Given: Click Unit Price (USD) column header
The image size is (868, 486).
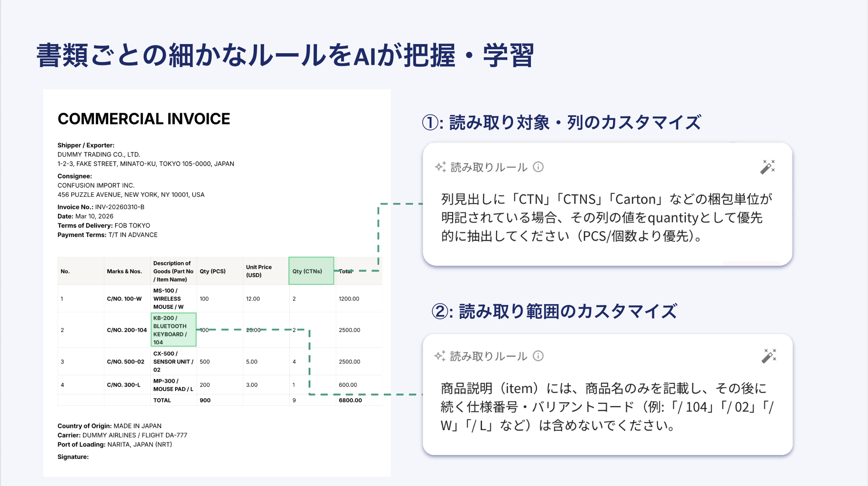Looking at the screenshot, I should [258, 271].
